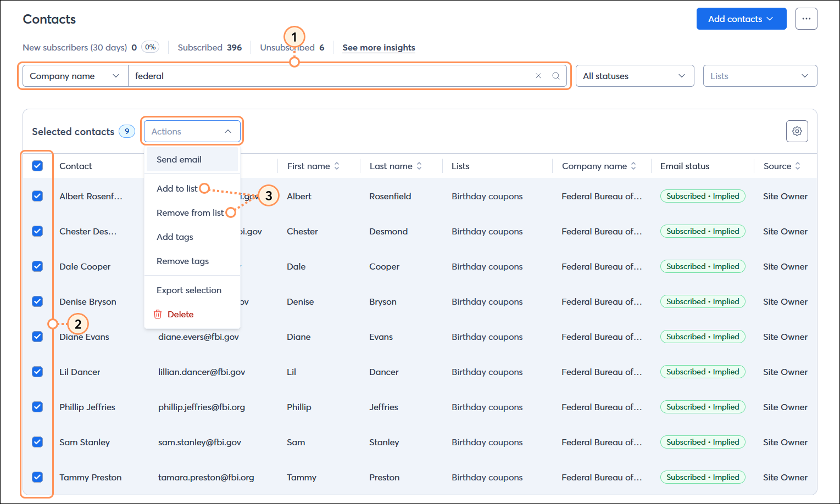
Task: Choose Remove tags option
Action: [x=182, y=261]
